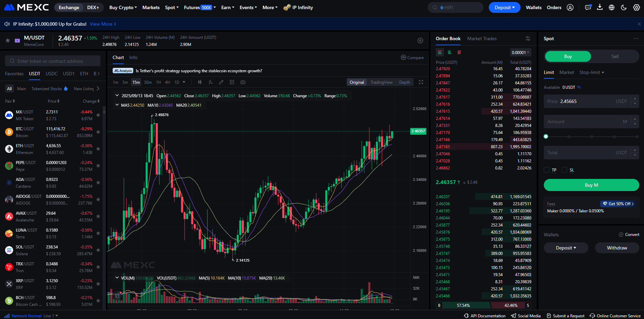Open the More dropdown menu
644x319 pixels.
[270, 7]
